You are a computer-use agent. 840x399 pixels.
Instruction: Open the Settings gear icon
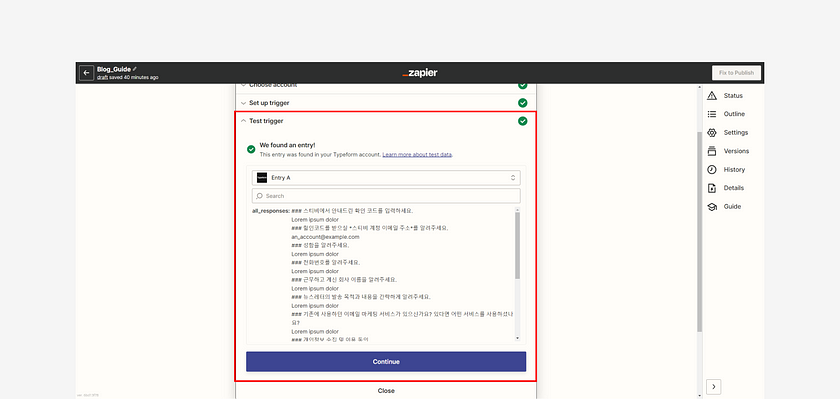(711, 133)
